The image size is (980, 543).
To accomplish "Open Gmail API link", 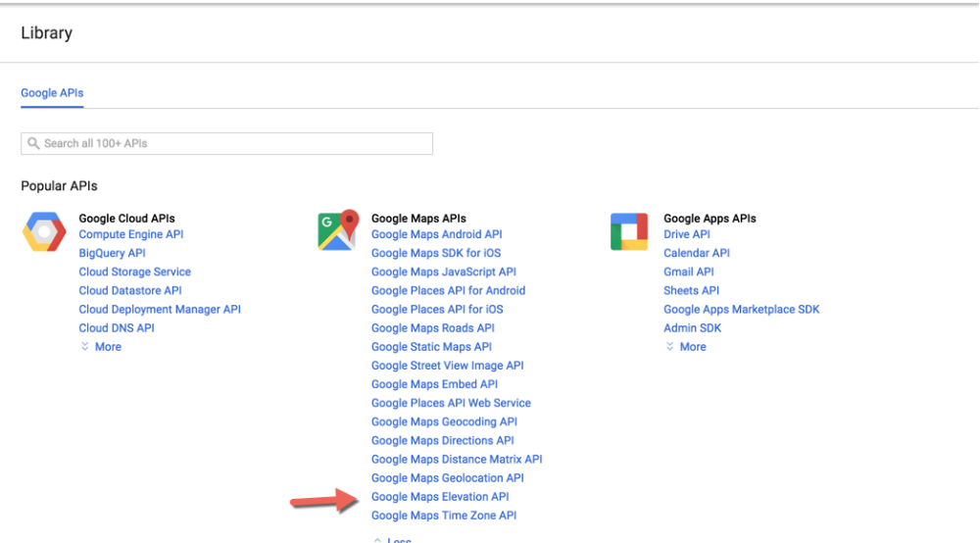I will [x=689, y=271].
